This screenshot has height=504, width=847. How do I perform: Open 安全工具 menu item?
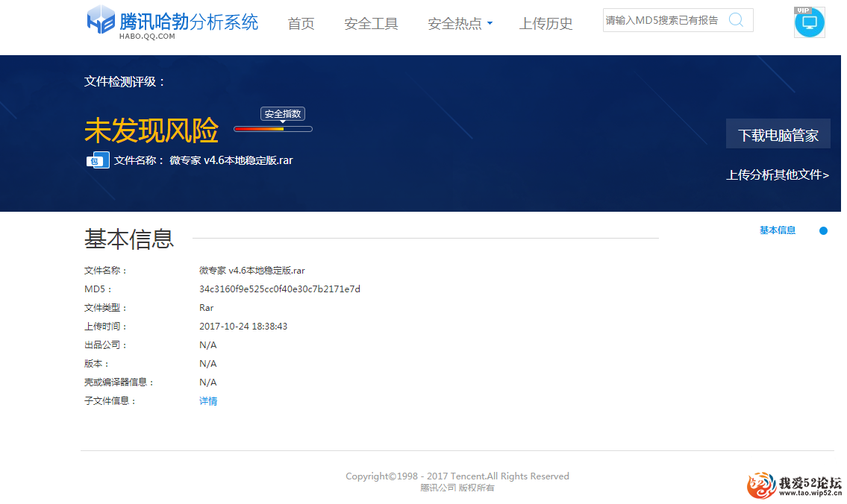[371, 24]
